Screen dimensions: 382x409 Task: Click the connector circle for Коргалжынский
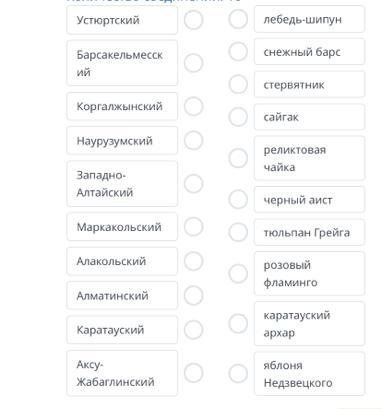click(x=193, y=106)
